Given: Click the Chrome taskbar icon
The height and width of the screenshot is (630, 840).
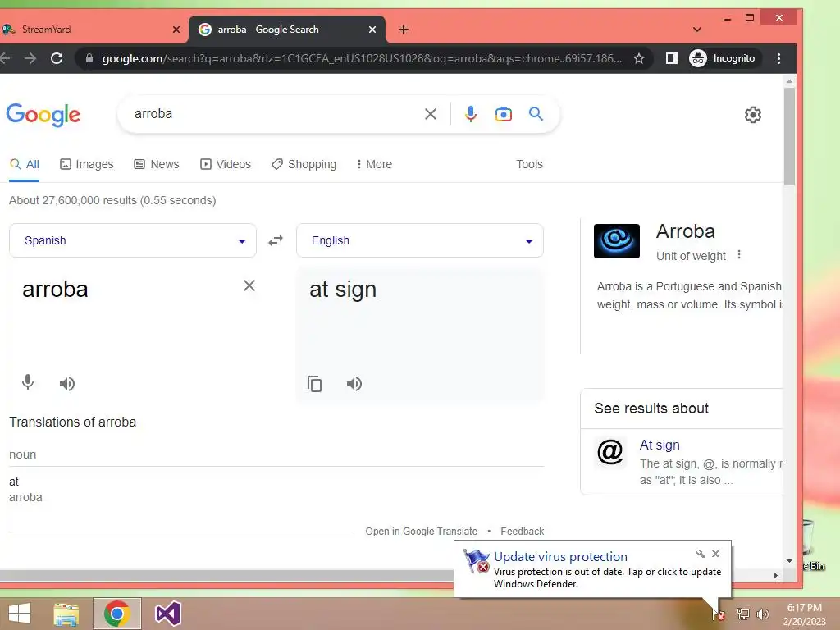Looking at the screenshot, I should coord(116,614).
